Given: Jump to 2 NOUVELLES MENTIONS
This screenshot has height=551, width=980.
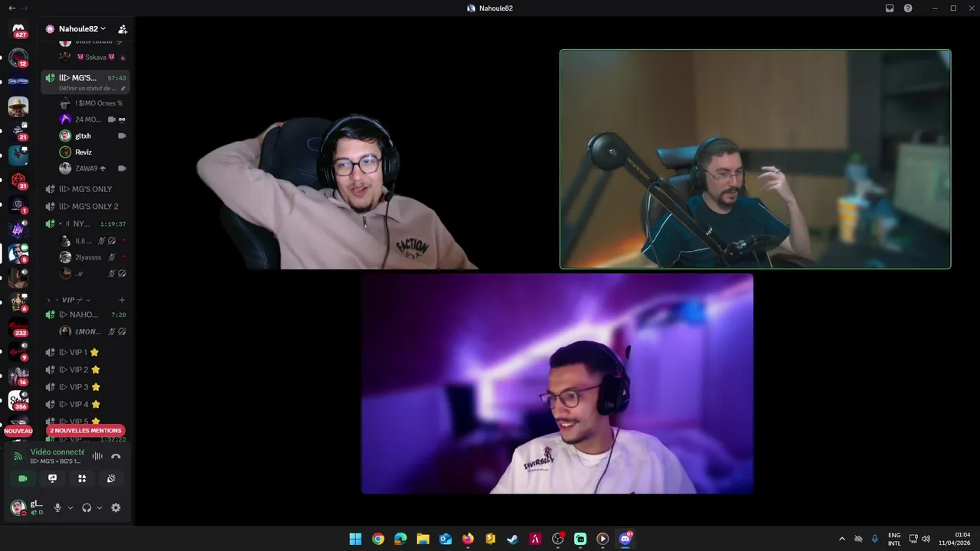Looking at the screenshot, I should coord(85,431).
